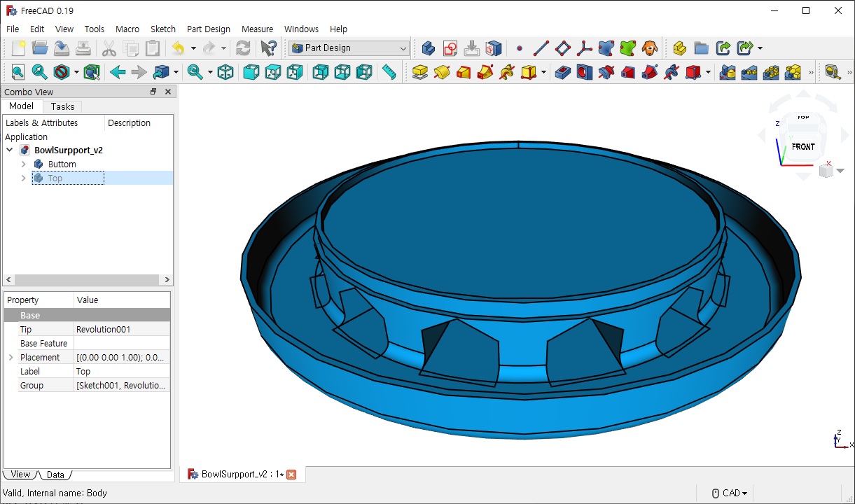Click the Create body icon

point(429,48)
